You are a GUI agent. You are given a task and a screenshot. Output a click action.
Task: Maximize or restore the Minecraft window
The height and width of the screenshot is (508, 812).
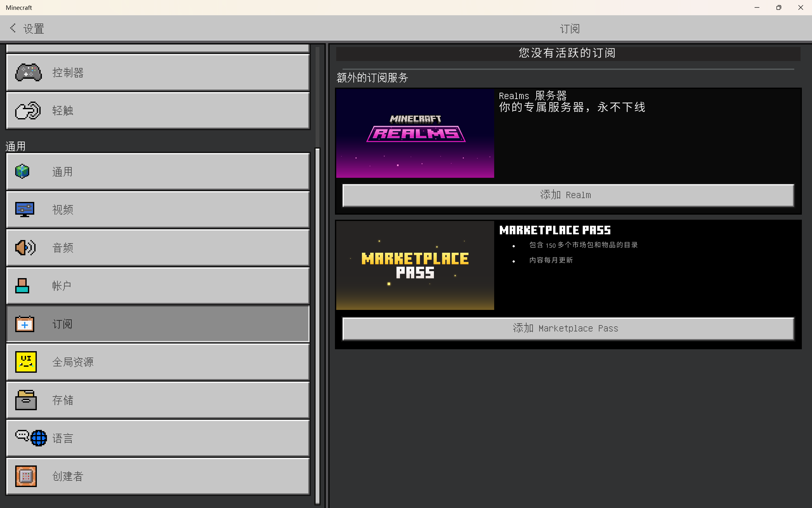(x=779, y=7)
